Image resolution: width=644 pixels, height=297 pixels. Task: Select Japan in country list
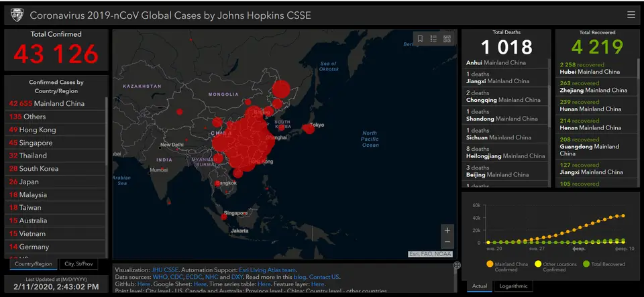[x=55, y=182]
